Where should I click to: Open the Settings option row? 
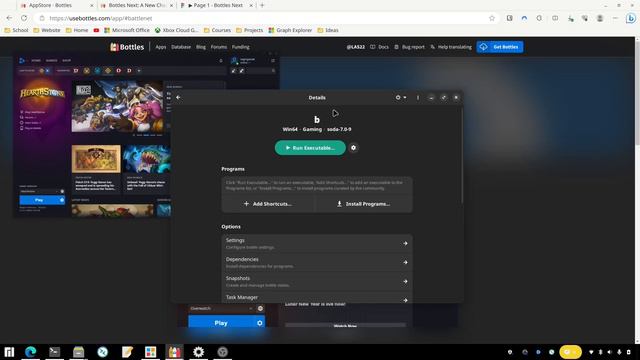[317, 243]
